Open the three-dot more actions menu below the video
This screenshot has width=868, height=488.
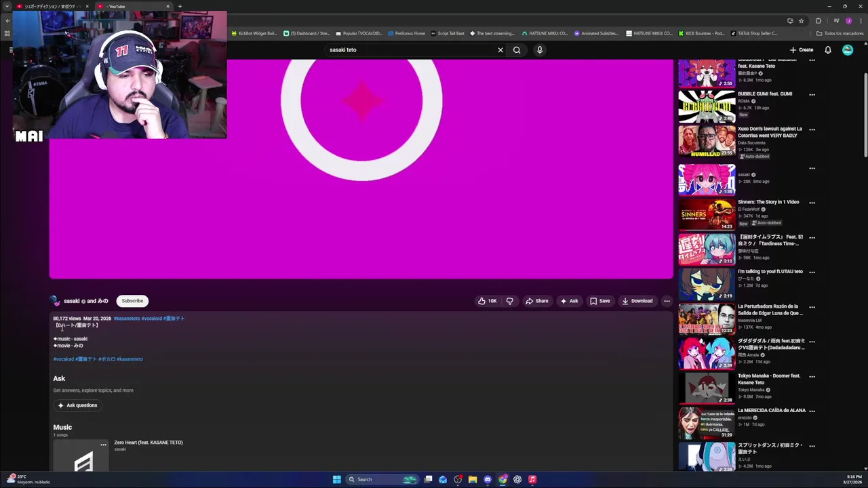click(x=667, y=301)
